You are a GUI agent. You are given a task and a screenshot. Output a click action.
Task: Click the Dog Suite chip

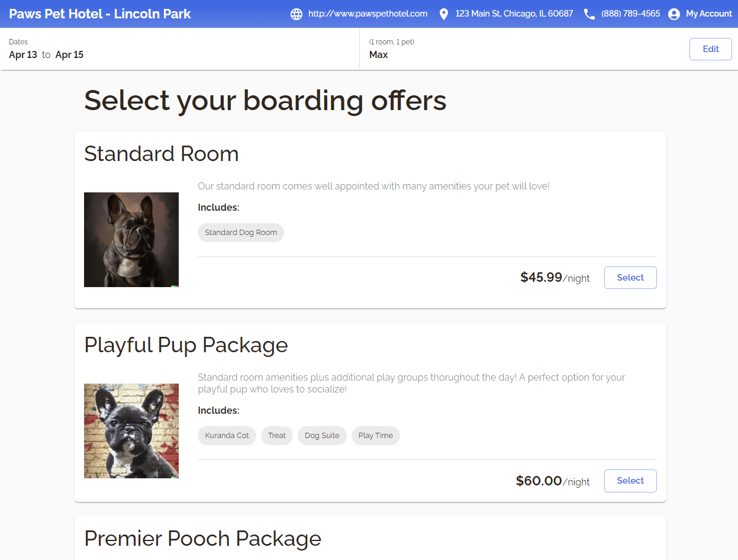coord(322,436)
